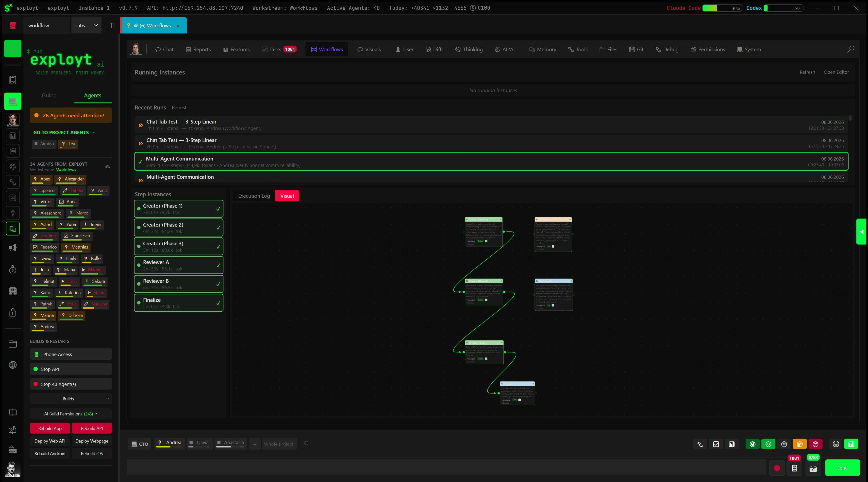Screen dimensions: 868x482
Task: Expand the Finalize step instance
Action: [179, 303]
